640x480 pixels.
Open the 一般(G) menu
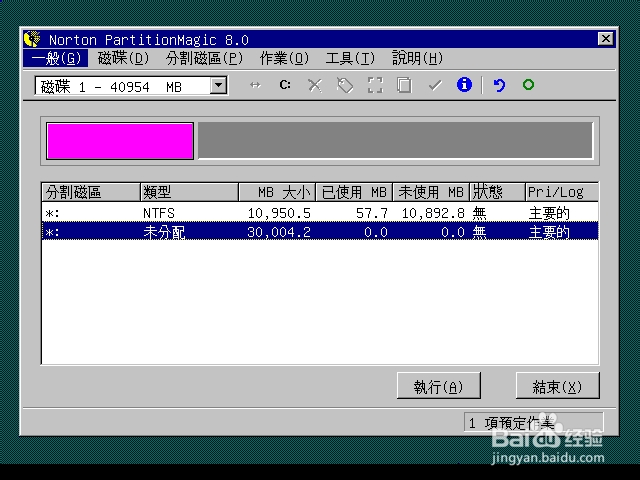[56, 58]
